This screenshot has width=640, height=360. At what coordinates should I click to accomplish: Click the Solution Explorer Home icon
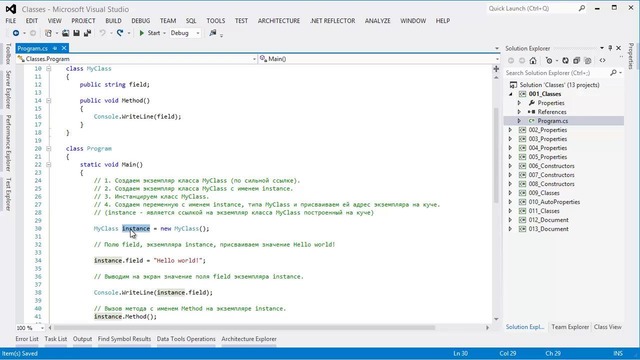tap(533, 61)
